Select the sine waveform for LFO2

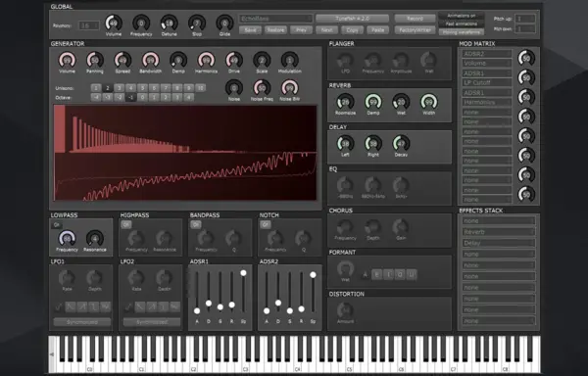tap(128, 307)
